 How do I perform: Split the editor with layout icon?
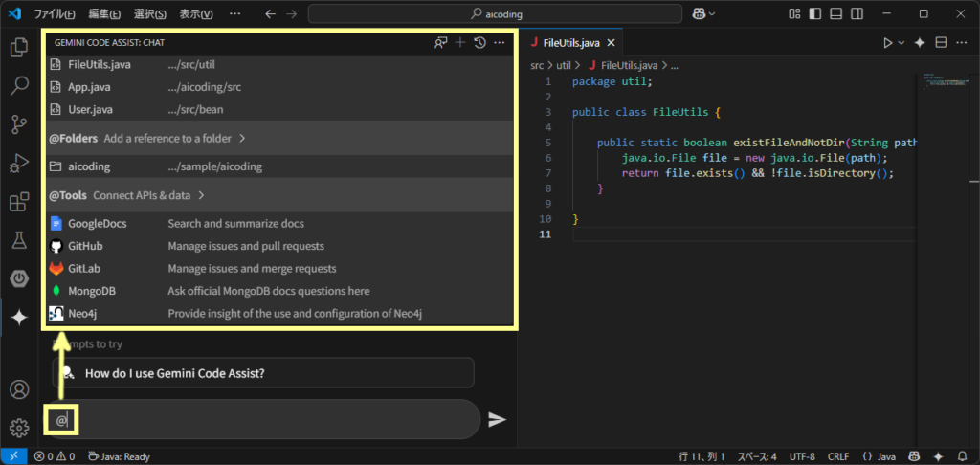[x=941, y=42]
